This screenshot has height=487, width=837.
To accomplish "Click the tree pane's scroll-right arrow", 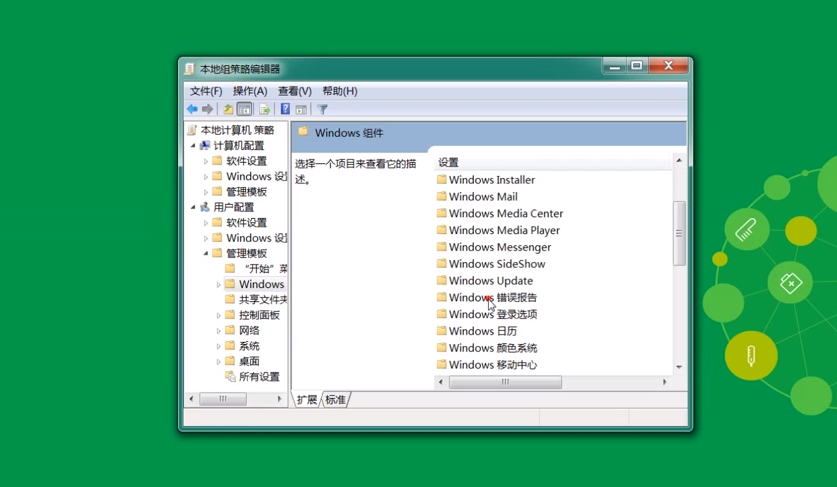I will click(x=279, y=399).
